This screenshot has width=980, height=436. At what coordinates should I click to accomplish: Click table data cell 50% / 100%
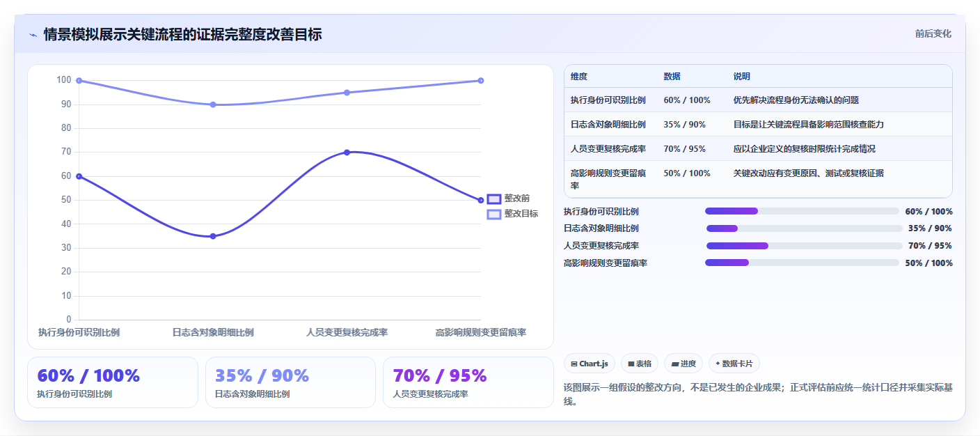click(x=688, y=173)
